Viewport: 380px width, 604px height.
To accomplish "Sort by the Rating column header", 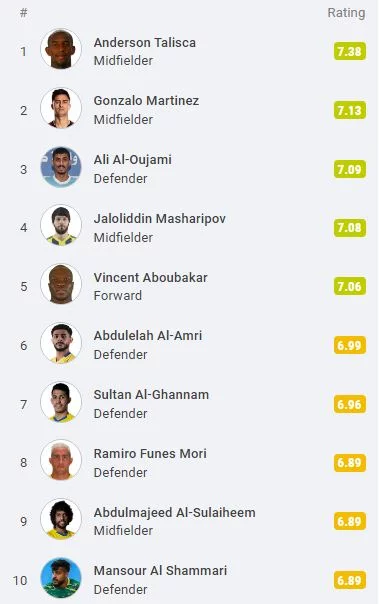I will 346,13.
